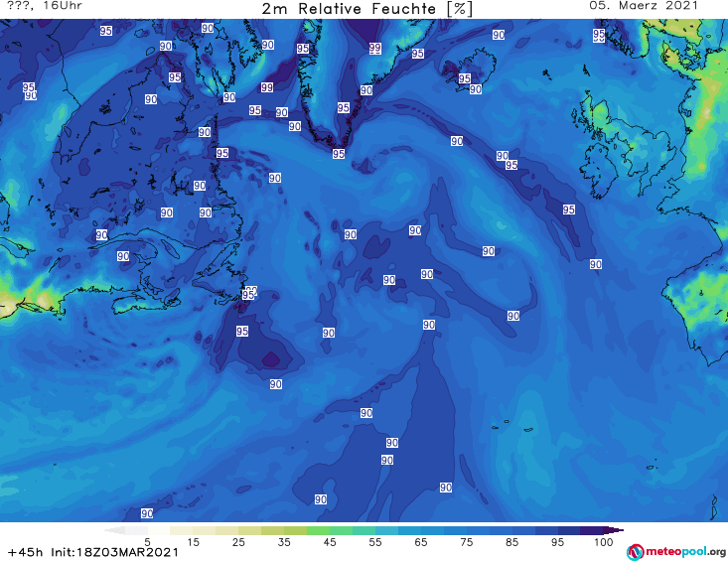The width and height of the screenshot is (728, 562).
Task: Pick the olive-yellow swatch right of 35 on scale
Action: [295, 530]
